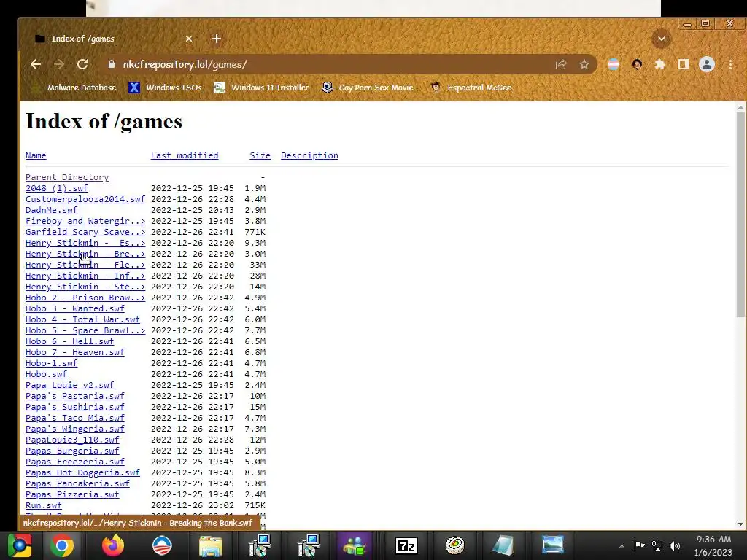Open the Espectral McGee bookmark
This screenshot has width=747, height=560.
(x=471, y=87)
